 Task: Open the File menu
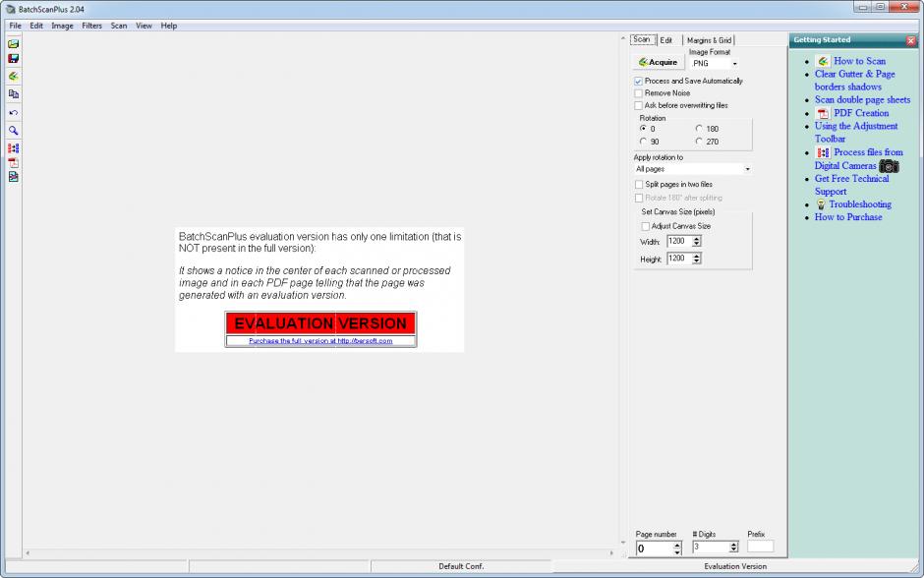point(16,26)
